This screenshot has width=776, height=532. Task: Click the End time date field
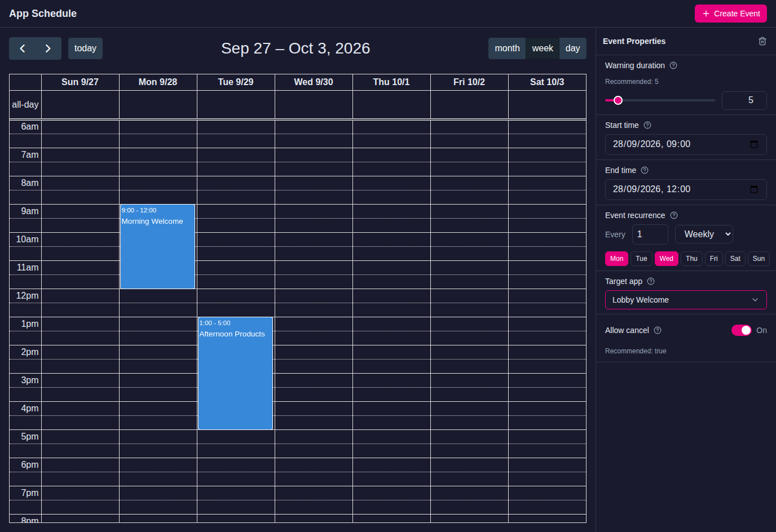[x=686, y=189]
